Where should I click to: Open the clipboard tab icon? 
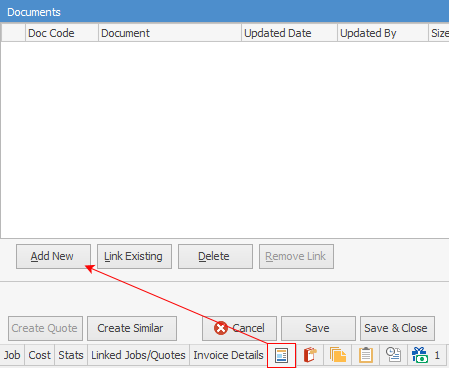[x=366, y=355]
